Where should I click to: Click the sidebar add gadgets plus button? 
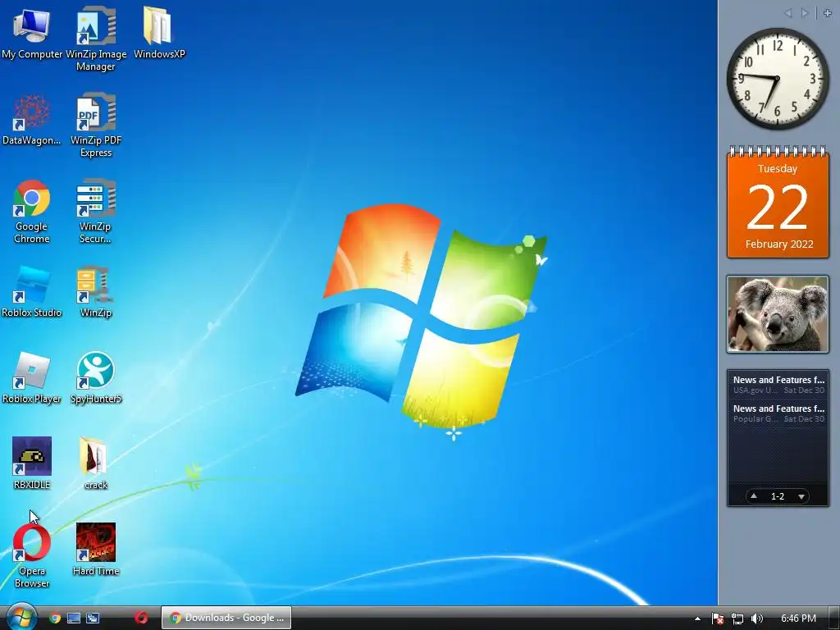[x=828, y=13]
